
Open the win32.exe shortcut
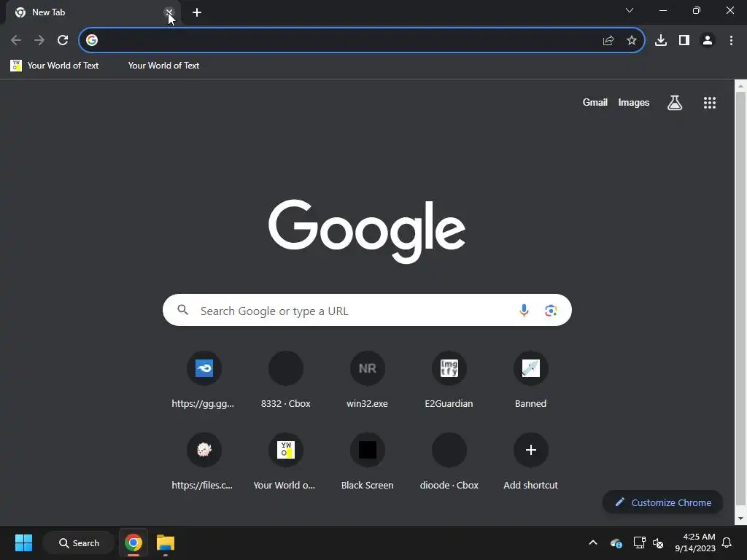click(368, 380)
